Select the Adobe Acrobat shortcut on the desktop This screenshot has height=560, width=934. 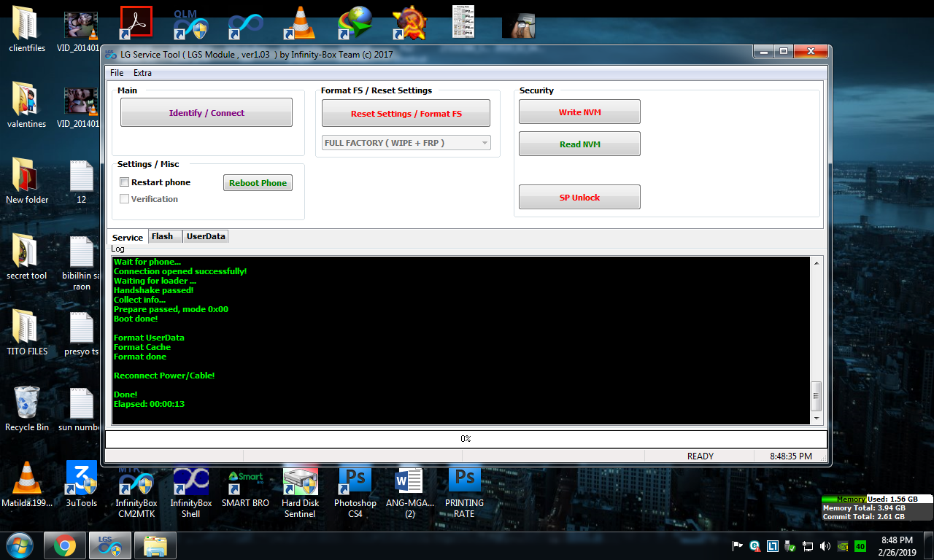[x=136, y=23]
